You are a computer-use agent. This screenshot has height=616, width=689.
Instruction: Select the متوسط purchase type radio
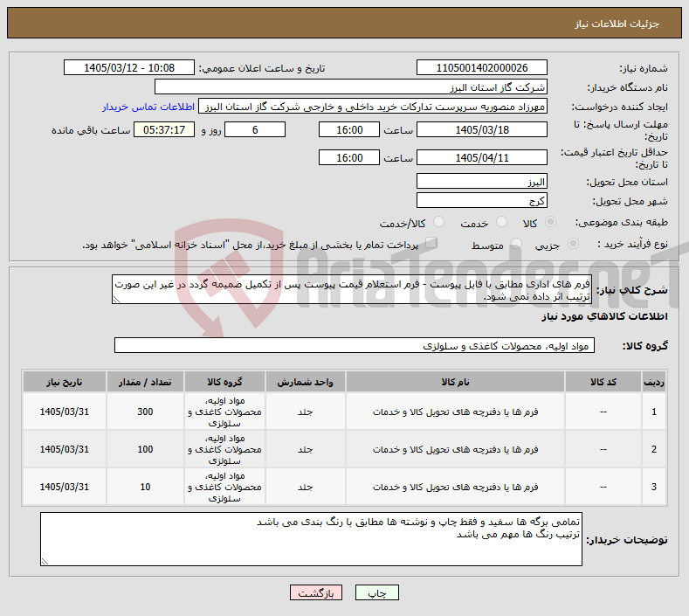(x=516, y=243)
